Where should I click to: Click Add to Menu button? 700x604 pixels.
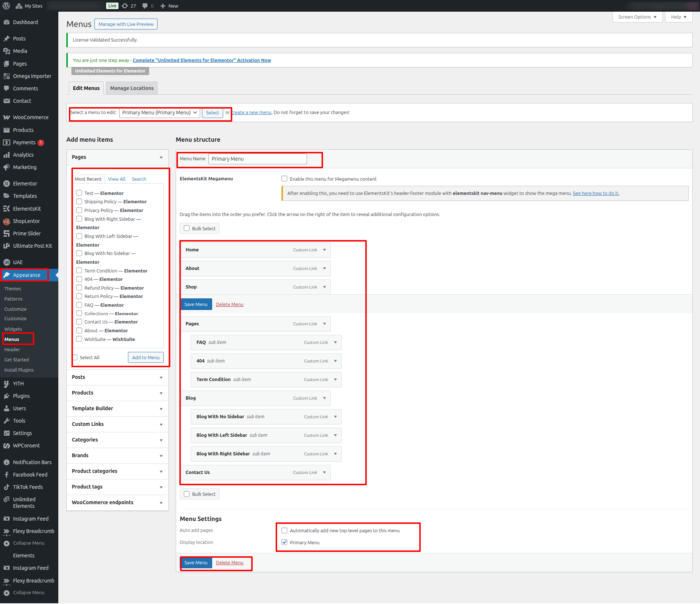tap(145, 357)
